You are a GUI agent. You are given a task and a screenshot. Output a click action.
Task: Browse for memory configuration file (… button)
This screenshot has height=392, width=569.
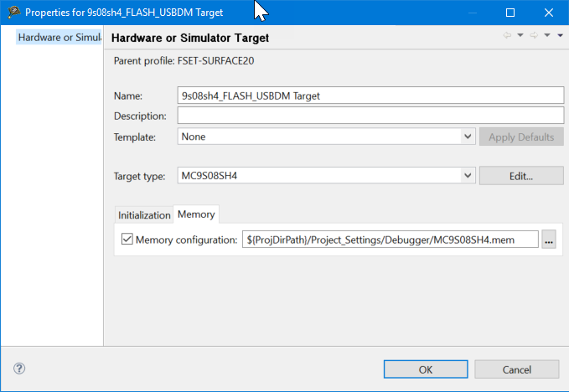(x=549, y=240)
